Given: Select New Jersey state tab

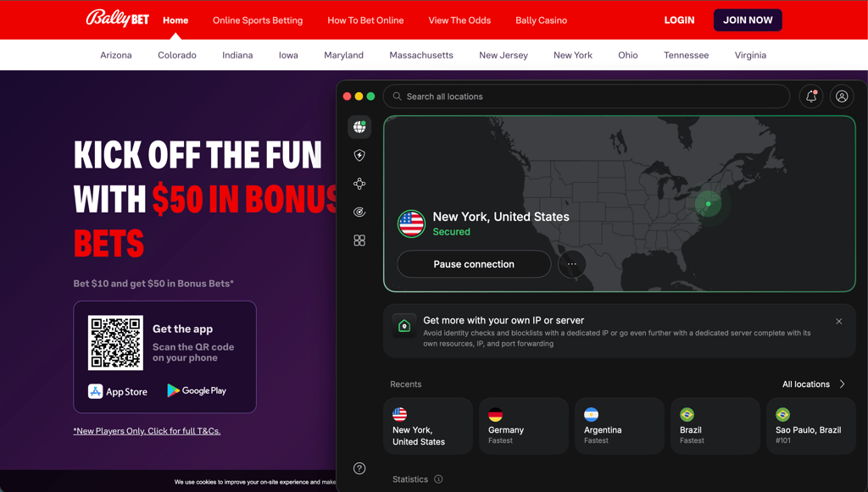Looking at the screenshot, I should coord(504,55).
